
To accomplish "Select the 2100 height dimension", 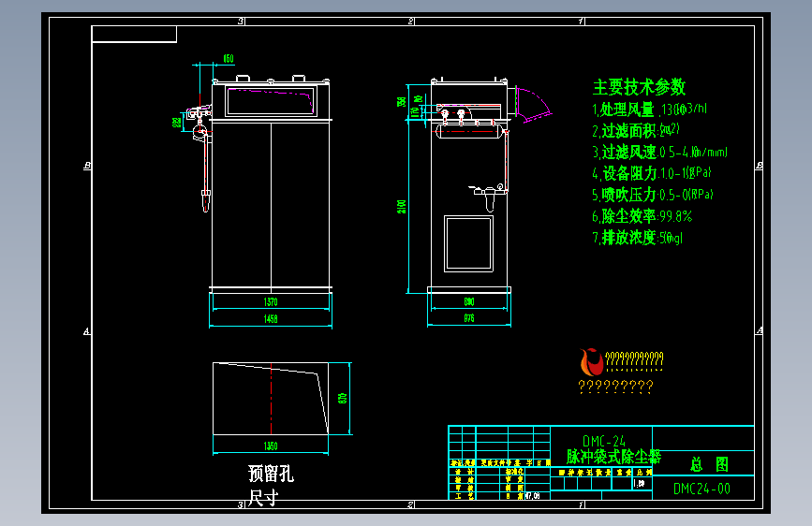I will pyautogui.click(x=402, y=207).
